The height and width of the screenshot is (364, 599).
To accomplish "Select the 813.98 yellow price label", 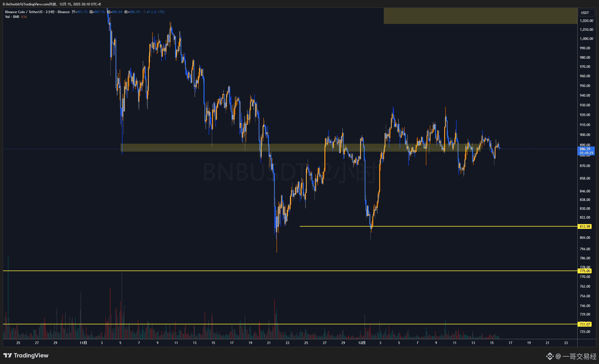I will coord(584,227).
